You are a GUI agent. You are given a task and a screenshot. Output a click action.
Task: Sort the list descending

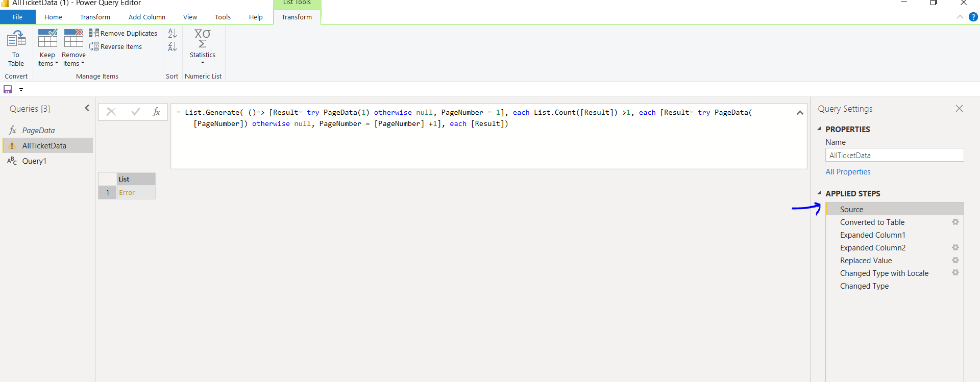point(173,46)
